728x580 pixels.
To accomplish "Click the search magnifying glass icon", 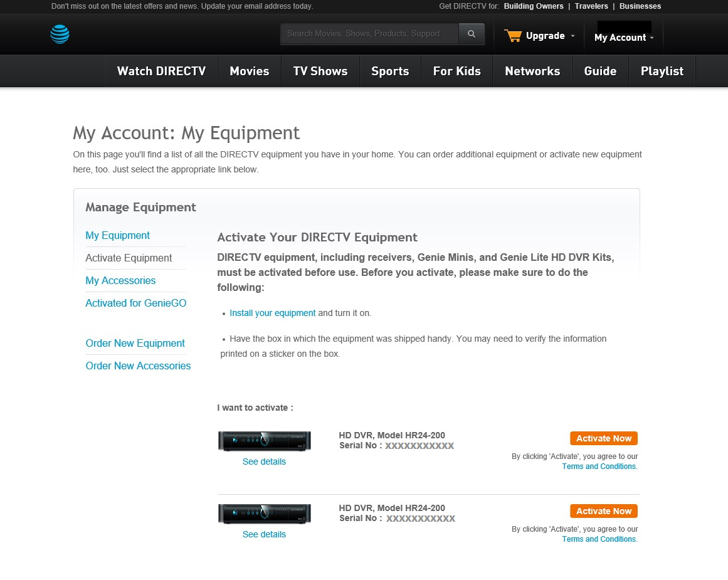I will (x=472, y=34).
